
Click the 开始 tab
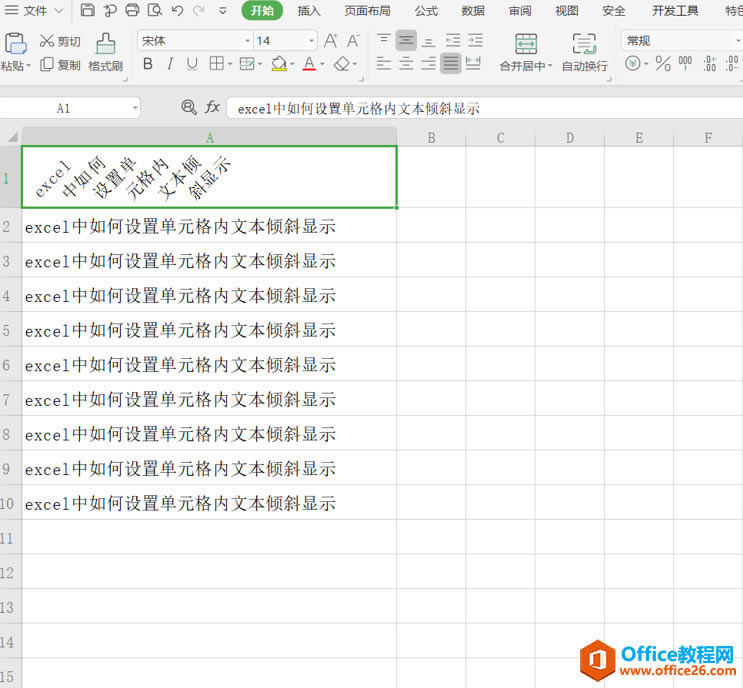coord(262,10)
